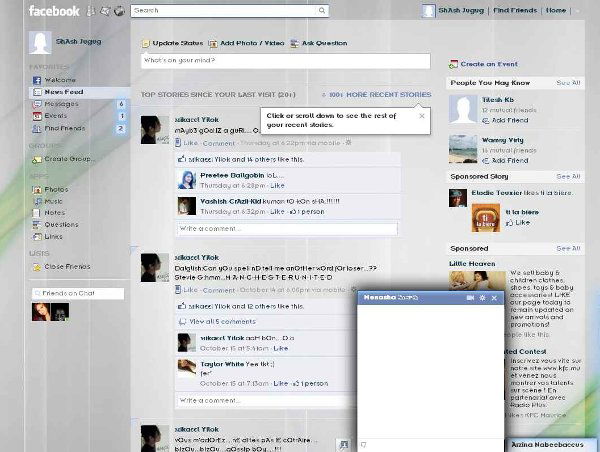Go to Home in top bar

556,10
